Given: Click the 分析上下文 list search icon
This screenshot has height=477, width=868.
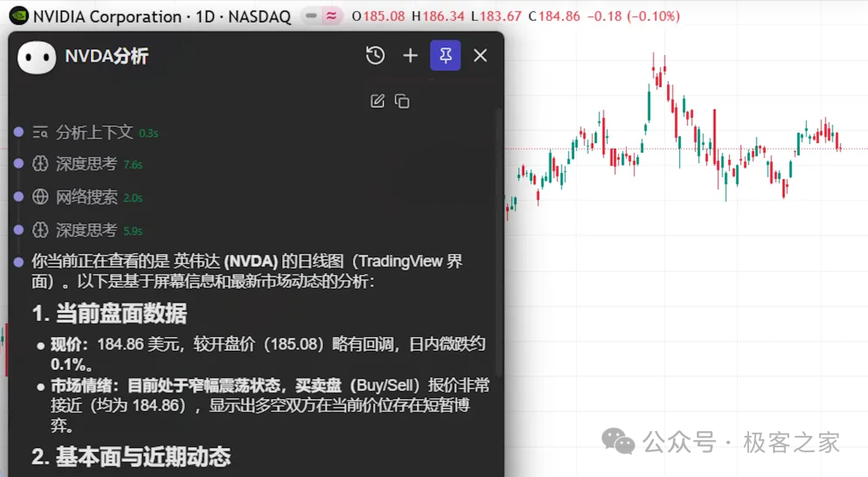Looking at the screenshot, I should click(x=40, y=133).
